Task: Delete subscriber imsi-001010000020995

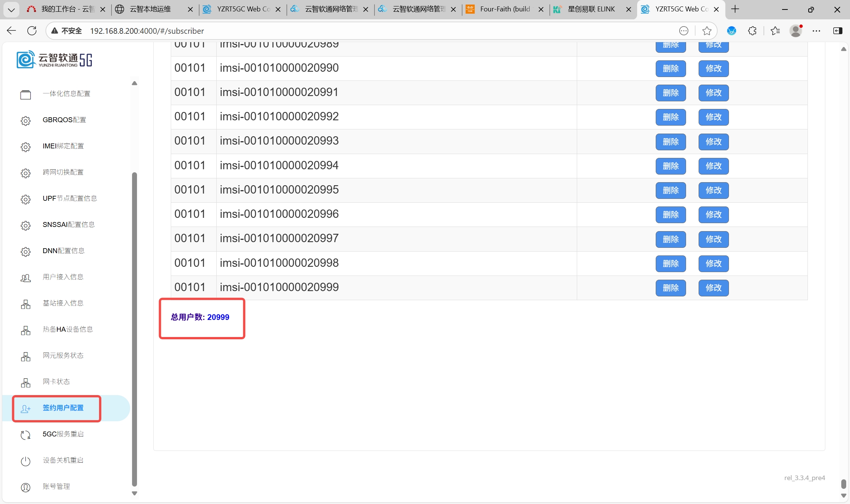Action: (x=671, y=190)
